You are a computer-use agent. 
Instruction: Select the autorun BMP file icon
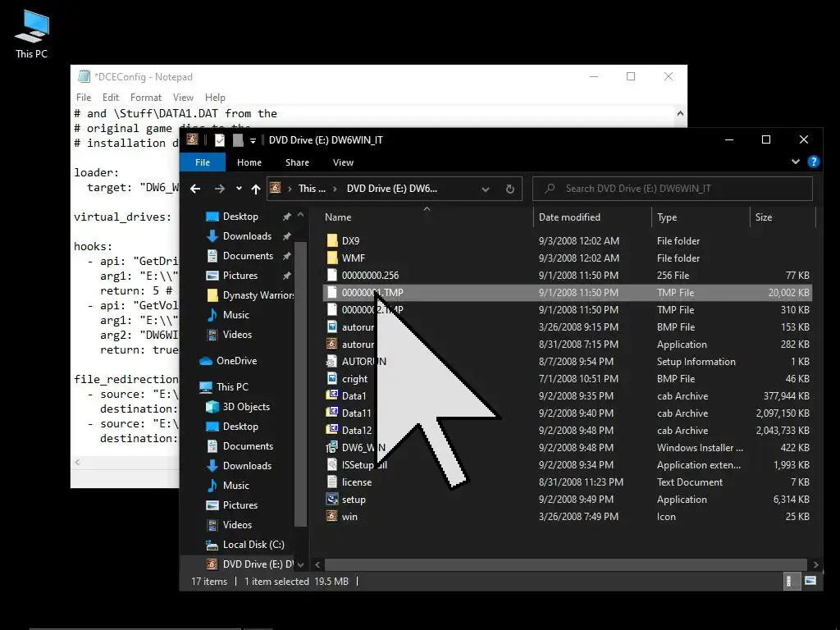(332, 326)
